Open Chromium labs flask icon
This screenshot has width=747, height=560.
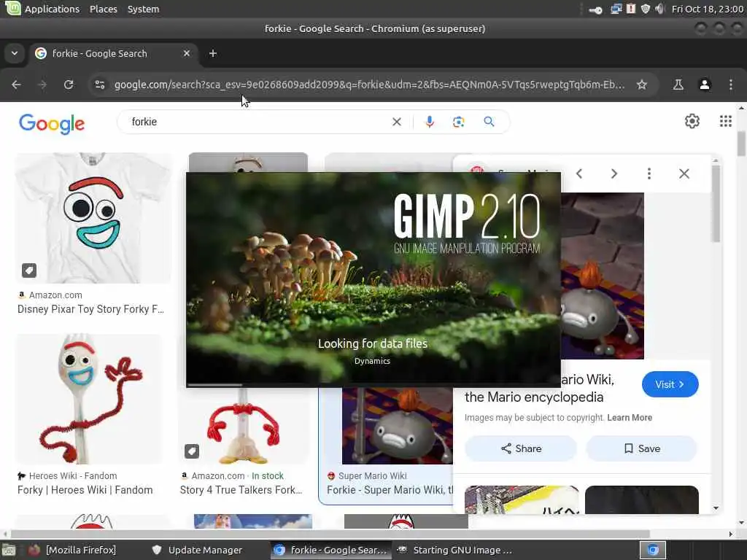pos(678,85)
